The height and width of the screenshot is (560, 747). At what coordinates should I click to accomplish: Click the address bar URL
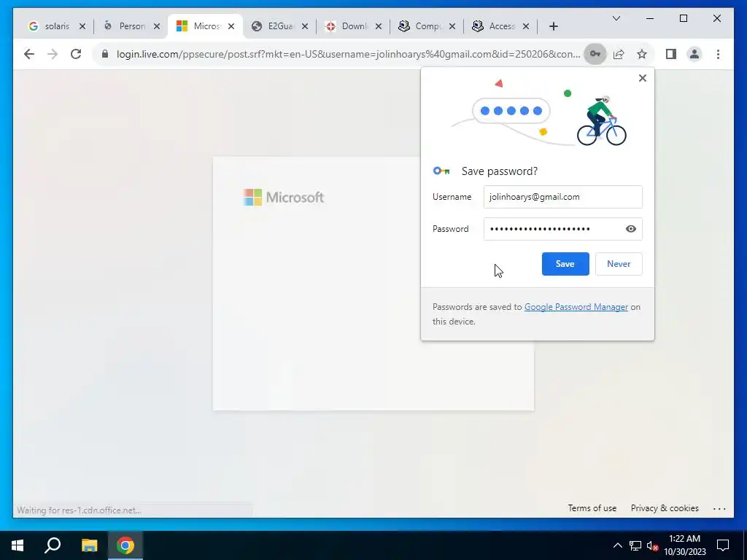tap(348, 54)
